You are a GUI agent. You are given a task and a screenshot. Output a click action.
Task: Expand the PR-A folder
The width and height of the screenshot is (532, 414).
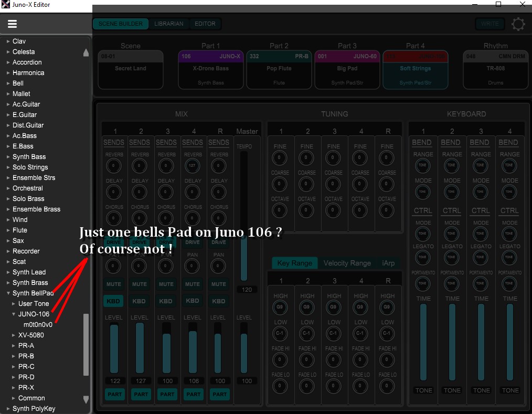[14, 346]
